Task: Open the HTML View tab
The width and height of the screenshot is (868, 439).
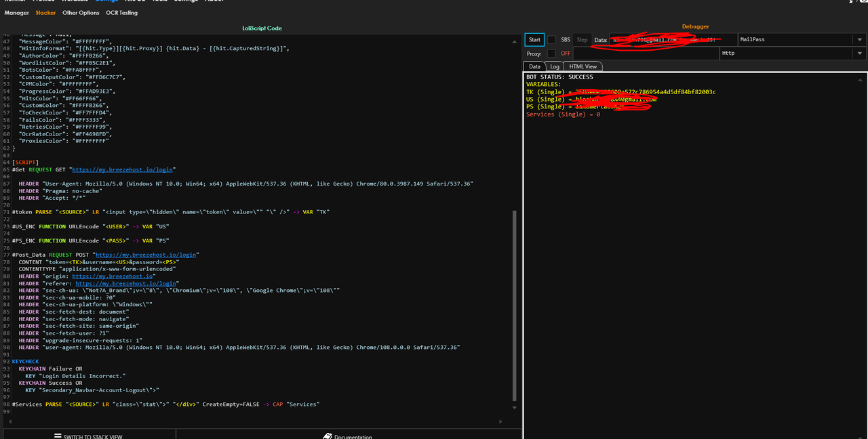Action: click(x=583, y=66)
